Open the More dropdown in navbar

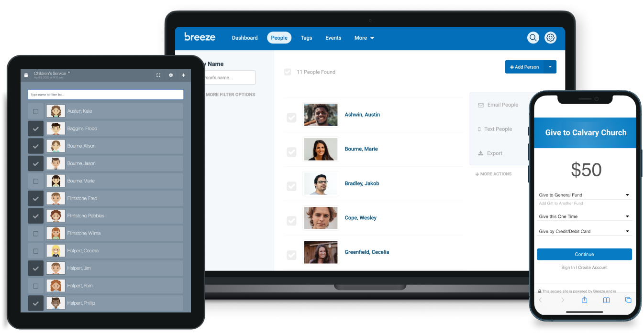[364, 38]
